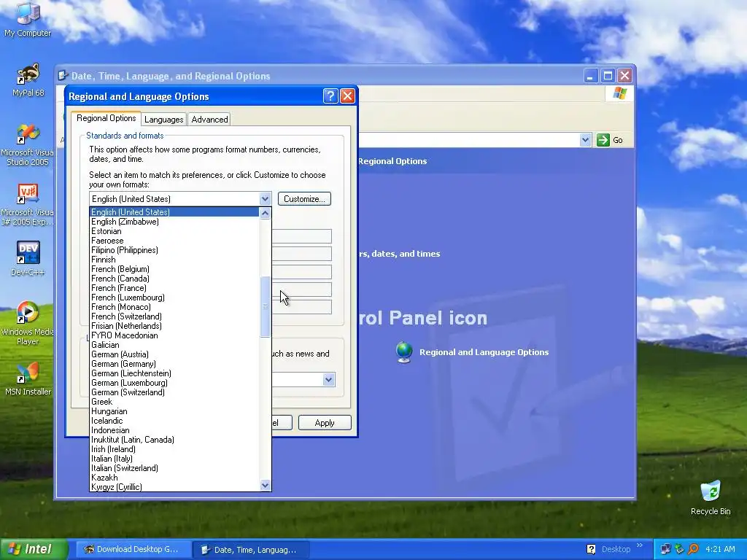Open the My Computer desktop icon
Image resolution: width=747 pixels, height=560 pixels.
[28, 19]
